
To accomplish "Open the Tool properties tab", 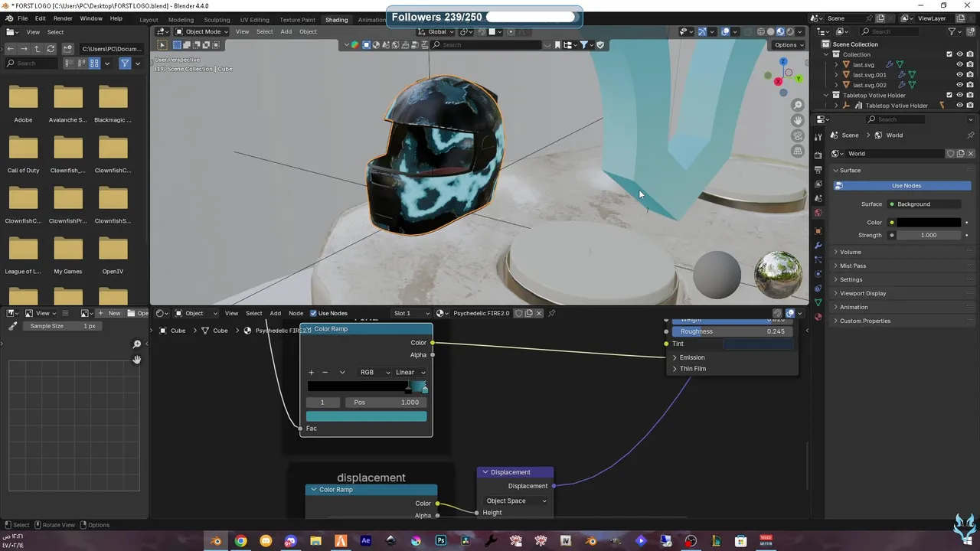I will click(x=818, y=137).
